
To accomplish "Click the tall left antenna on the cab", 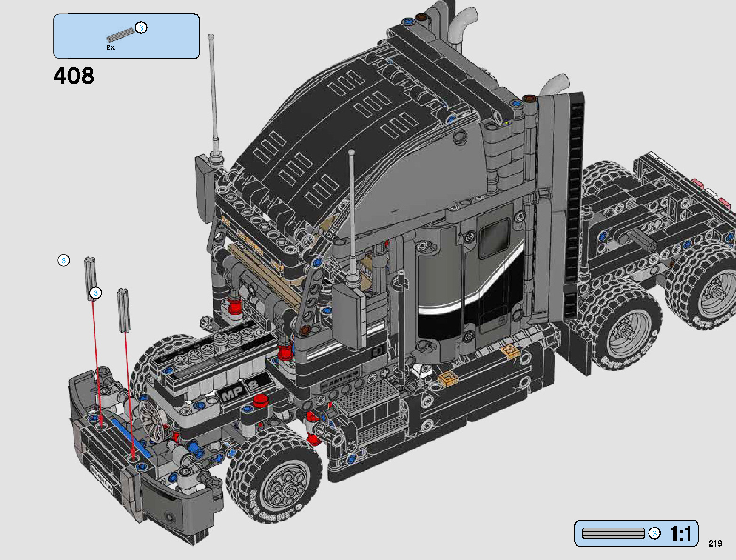I will (x=214, y=94).
